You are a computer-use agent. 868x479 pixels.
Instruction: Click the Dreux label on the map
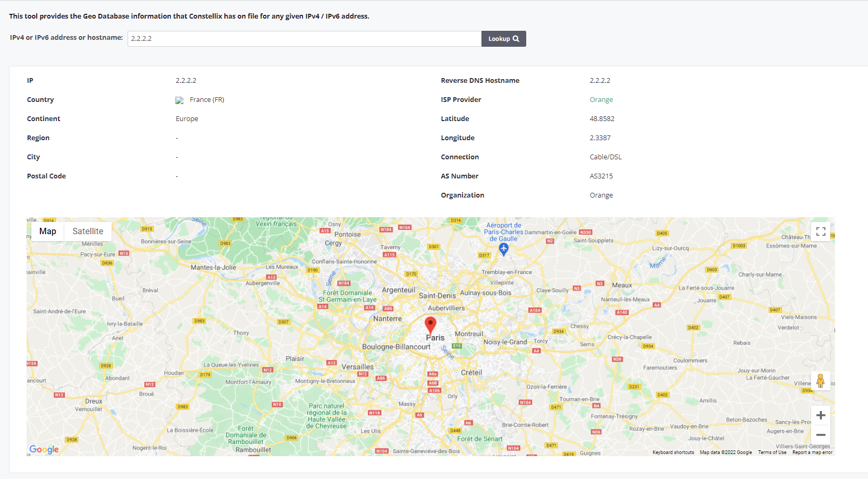tap(94, 401)
